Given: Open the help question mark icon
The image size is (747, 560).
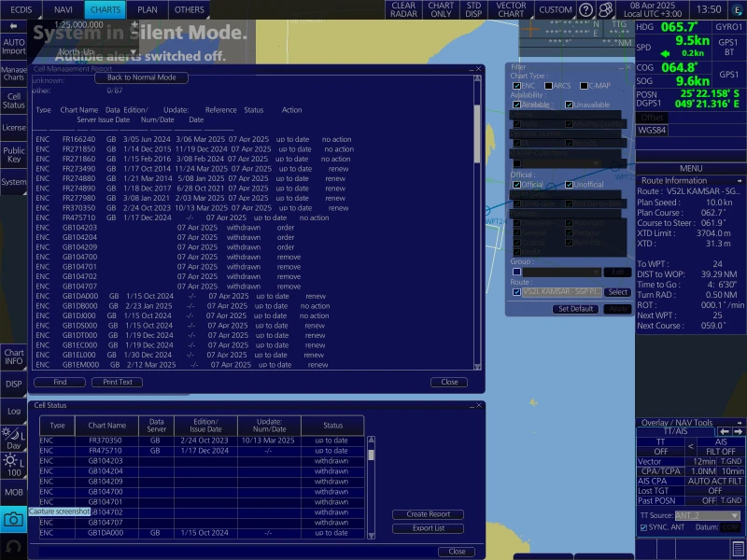Looking at the screenshot, I should coord(585,9).
